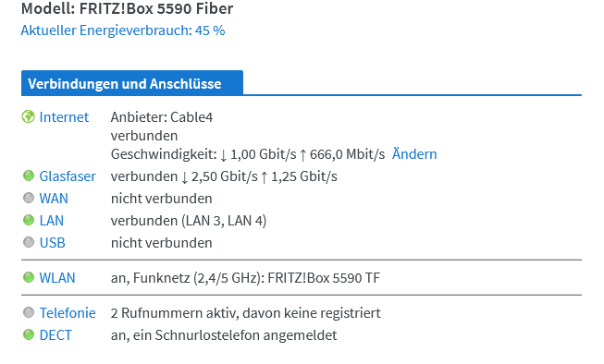Open the USB link
Image resolution: width=604 pixels, height=364 pixels.
tap(53, 243)
